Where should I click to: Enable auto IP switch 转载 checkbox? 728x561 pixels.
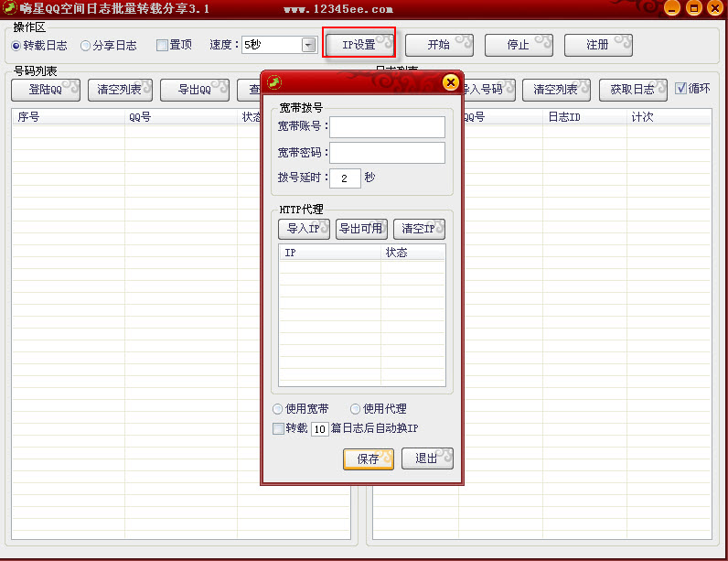[278, 428]
